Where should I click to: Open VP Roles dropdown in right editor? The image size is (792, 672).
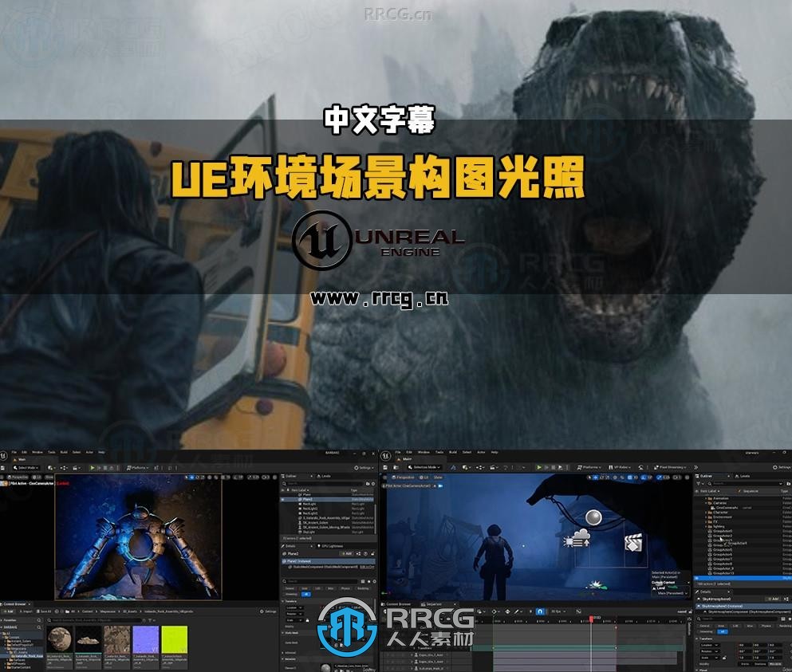pos(620,467)
